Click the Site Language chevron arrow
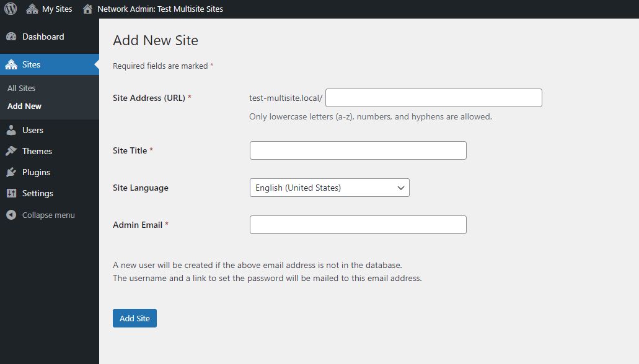Image resolution: width=639 pixels, height=364 pixels. pos(400,188)
